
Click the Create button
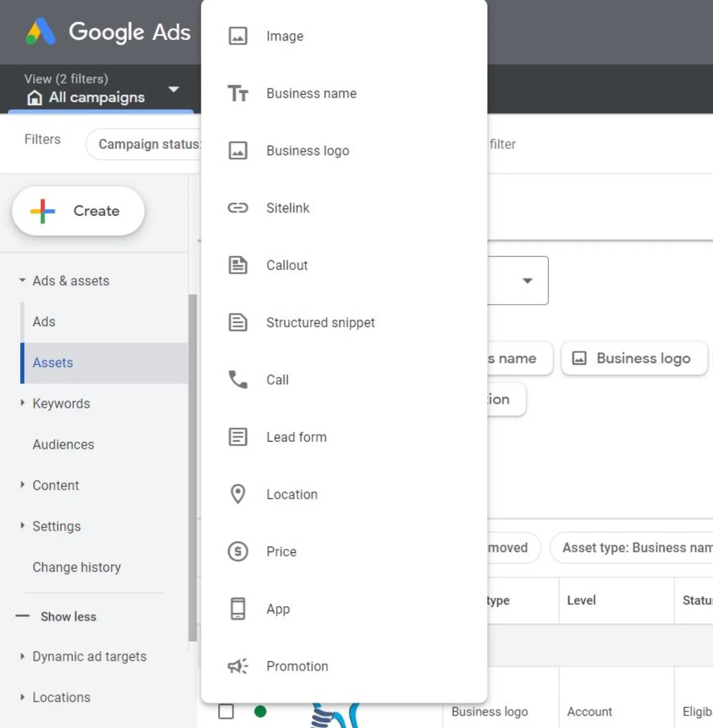[x=78, y=211]
